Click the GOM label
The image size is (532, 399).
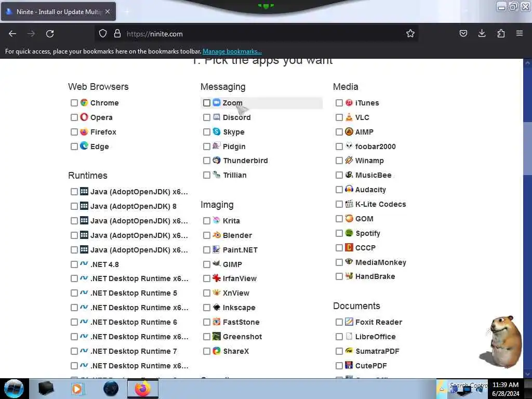pyautogui.click(x=364, y=219)
